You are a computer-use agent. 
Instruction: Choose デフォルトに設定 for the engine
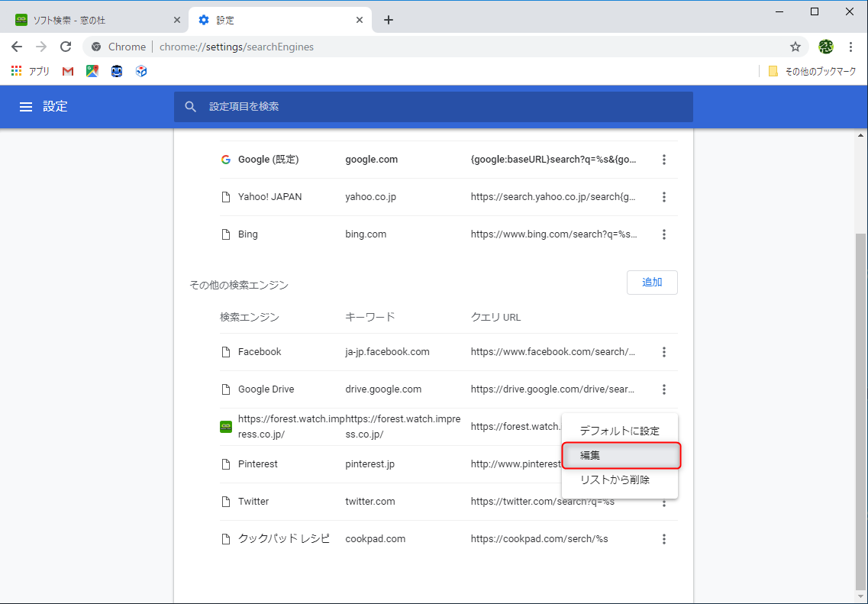pos(620,430)
